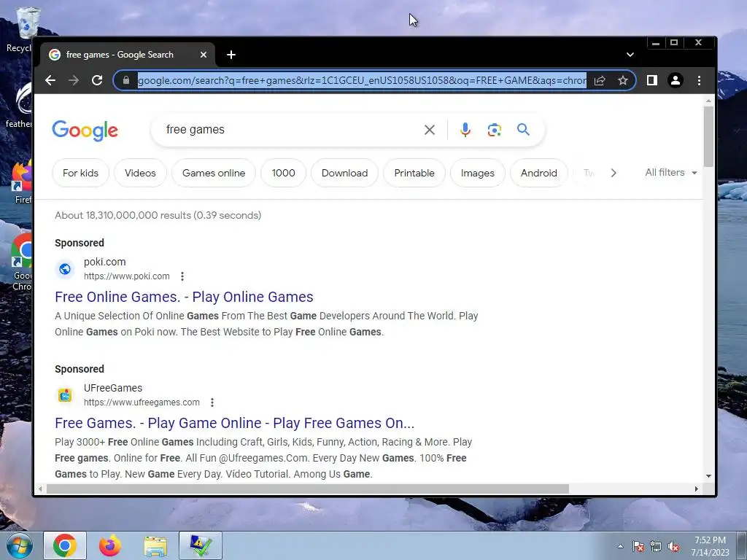Select the '1000' filter chip
The image size is (747, 560).
284,173
